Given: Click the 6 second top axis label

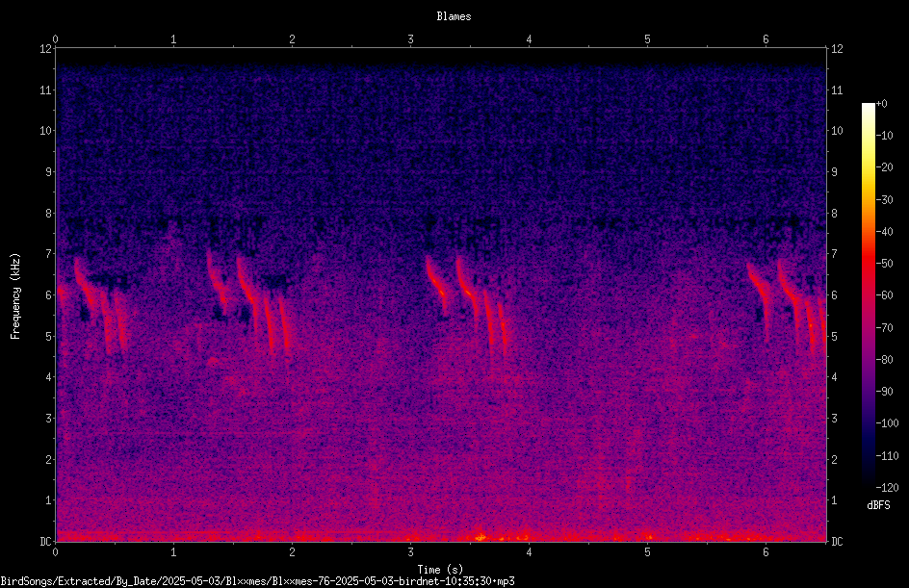Looking at the screenshot, I should tap(766, 39).
